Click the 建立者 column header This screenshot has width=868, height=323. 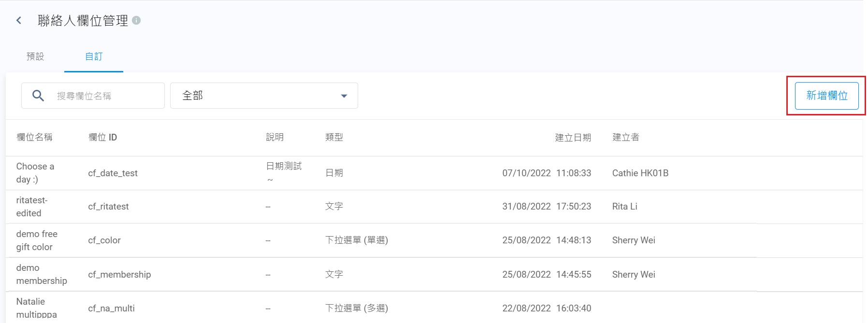coord(625,138)
